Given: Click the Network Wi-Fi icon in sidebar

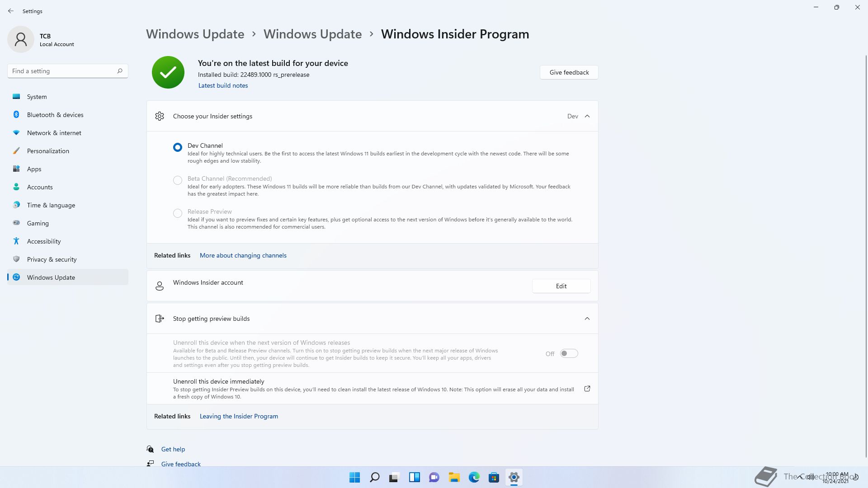Looking at the screenshot, I should coord(16,132).
